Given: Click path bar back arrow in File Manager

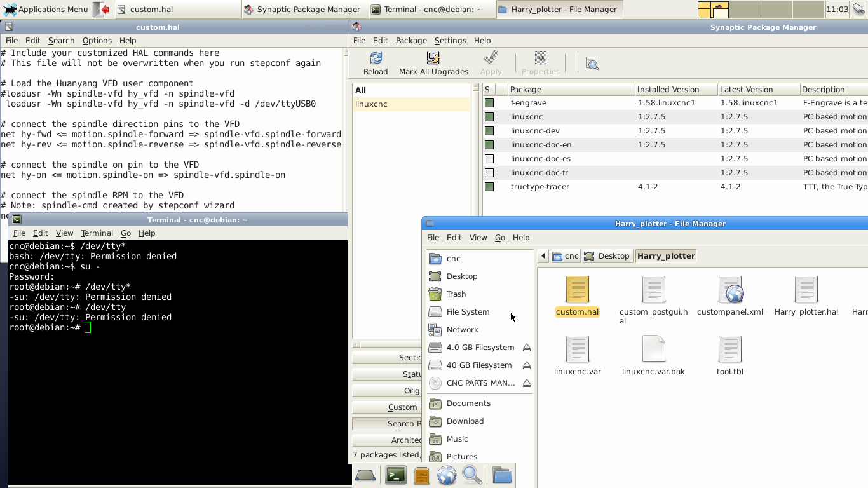Looking at the screenshot, I should [543, 256].
